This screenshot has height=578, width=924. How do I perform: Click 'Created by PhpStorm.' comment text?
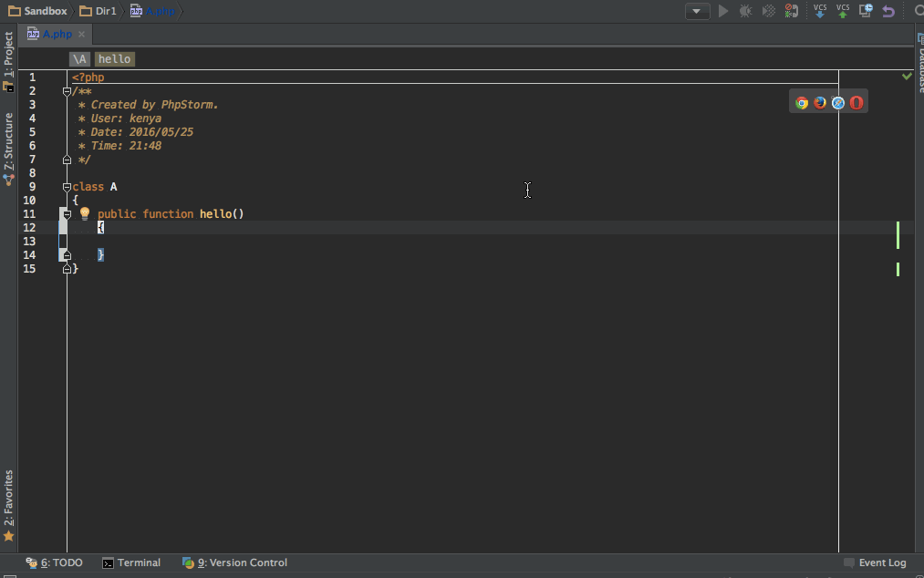pyautogui.click(x=154, y=105)
